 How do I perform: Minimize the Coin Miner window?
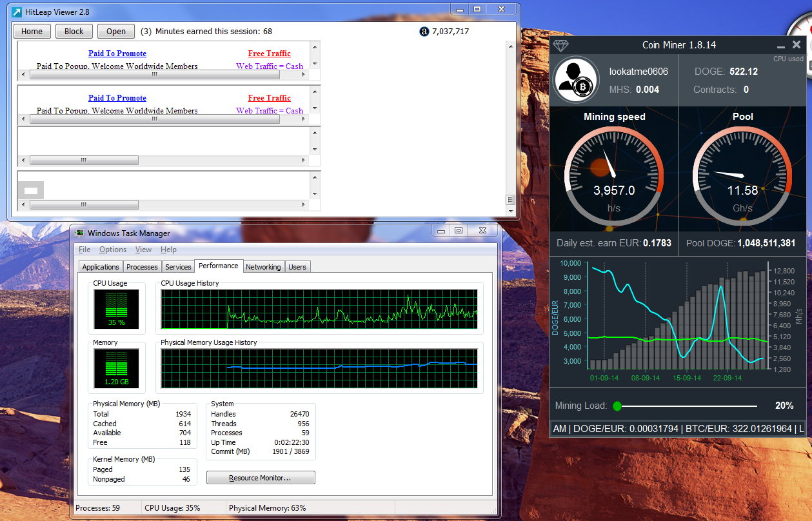[780, 46]
